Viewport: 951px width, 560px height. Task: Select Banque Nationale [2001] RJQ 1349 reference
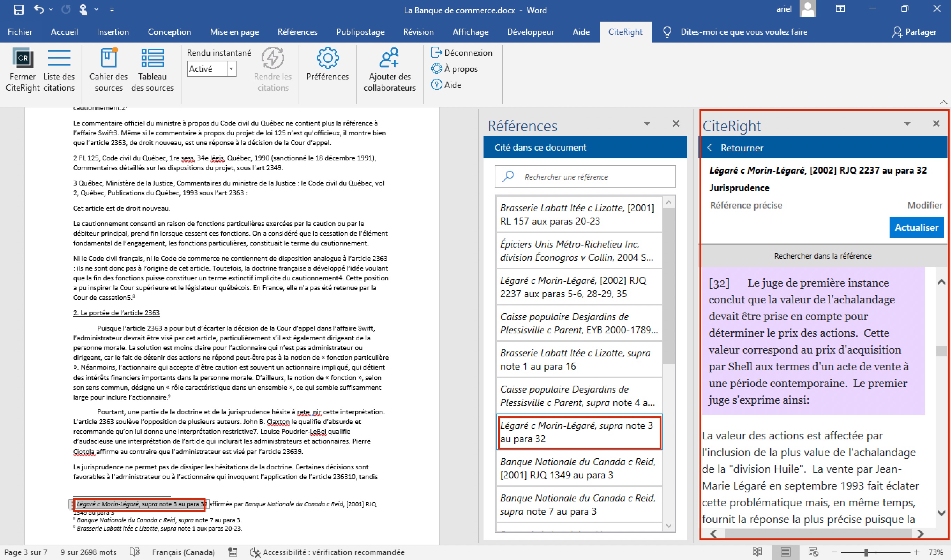(x=579, y=468)
